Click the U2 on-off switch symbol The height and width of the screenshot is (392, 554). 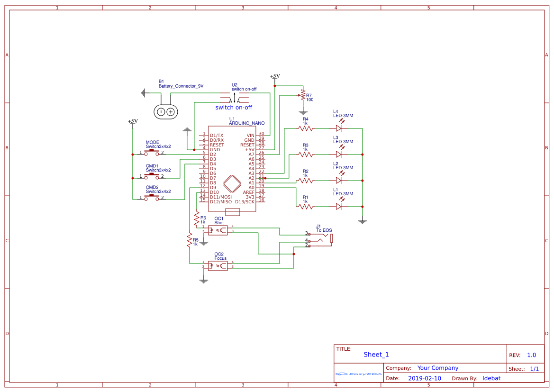235,100
